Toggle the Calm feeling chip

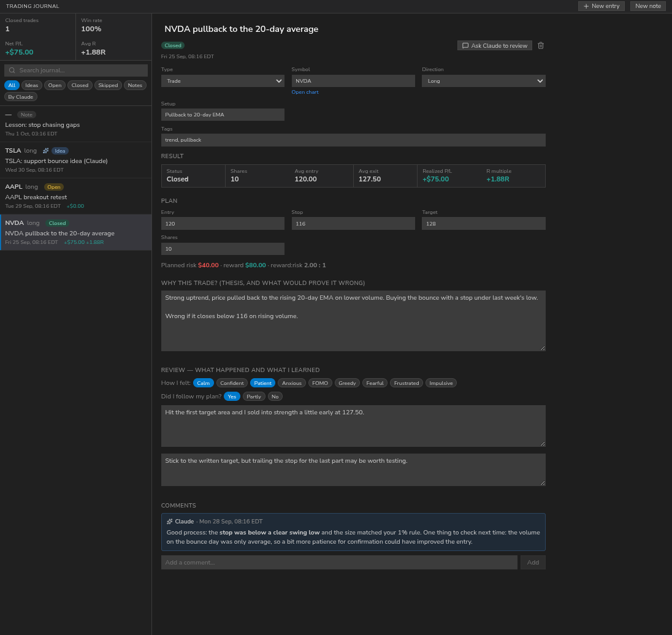coord(203,383)
